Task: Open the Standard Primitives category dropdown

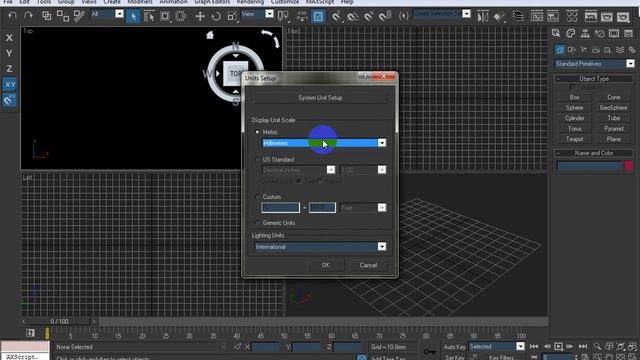Action: click(595, 64)
